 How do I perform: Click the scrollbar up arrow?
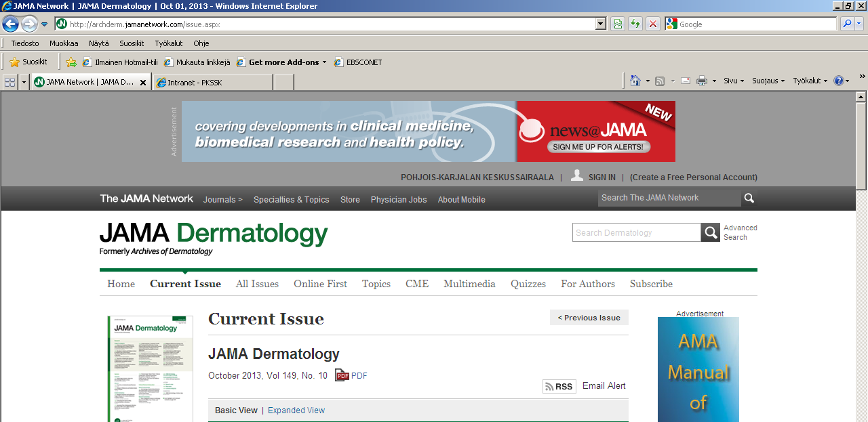pos(861,97)
